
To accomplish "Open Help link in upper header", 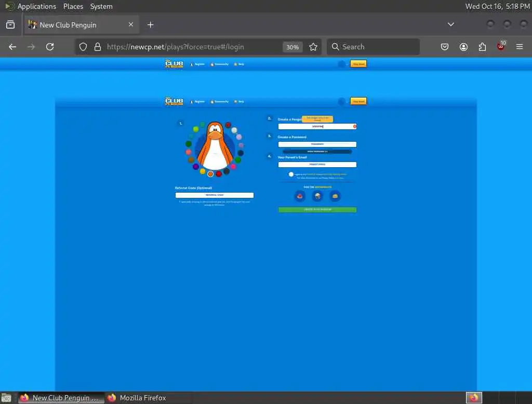I will [x=239, y=64].
